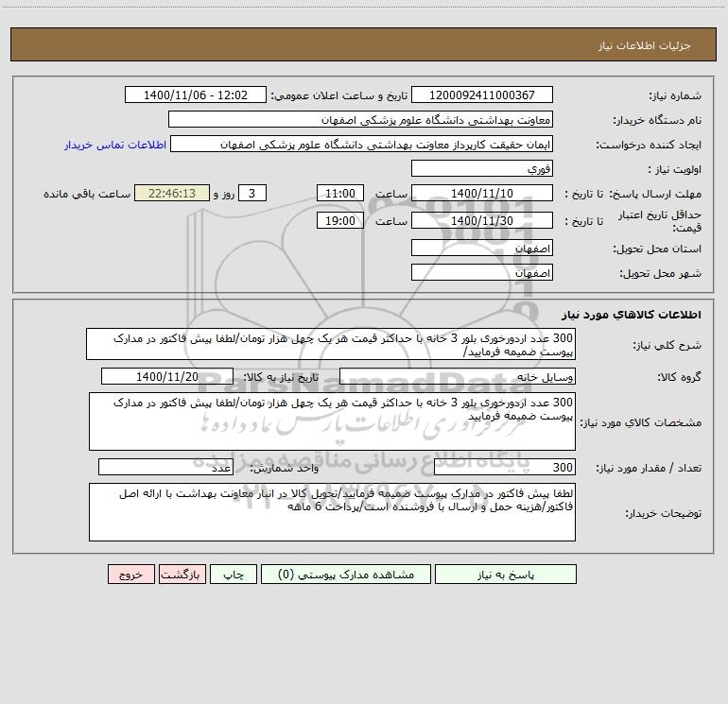This screenshot has width=728, height=704.
Task: Click the جزئیات اطلاعات نیاز header title
Action: pos(645,45)
